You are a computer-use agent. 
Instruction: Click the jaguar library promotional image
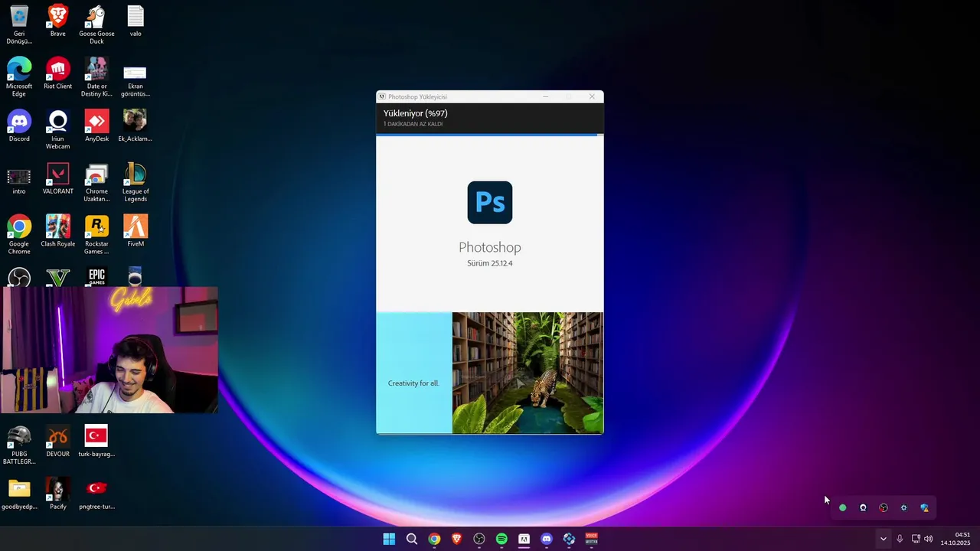point(528,373)
